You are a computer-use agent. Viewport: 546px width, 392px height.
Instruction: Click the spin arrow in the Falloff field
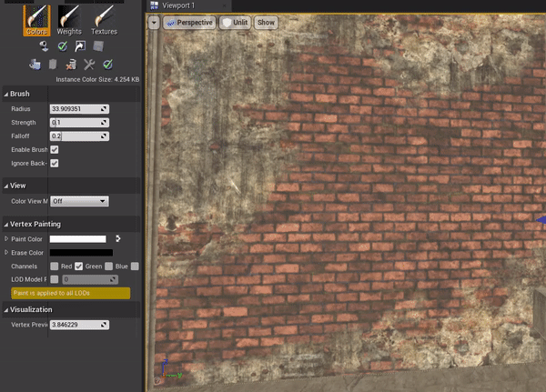point(104,136)
